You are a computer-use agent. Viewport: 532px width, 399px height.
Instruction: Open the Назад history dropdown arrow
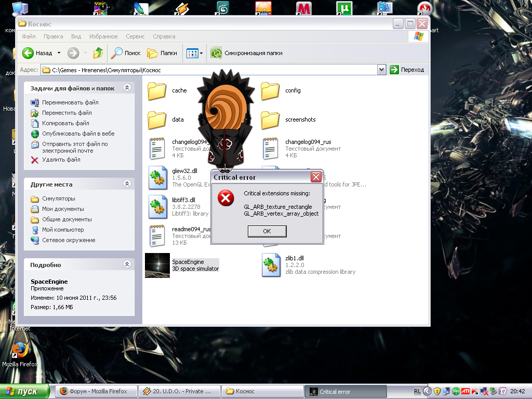[59, 53]
